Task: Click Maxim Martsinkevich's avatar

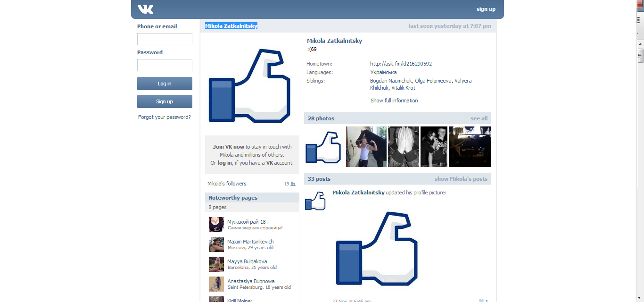Action: pyautogui.click(x=216, y=244)
